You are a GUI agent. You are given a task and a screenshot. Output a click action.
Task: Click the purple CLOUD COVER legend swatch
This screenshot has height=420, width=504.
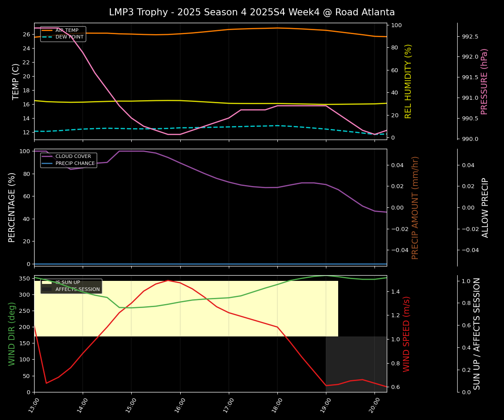(47, 157)
